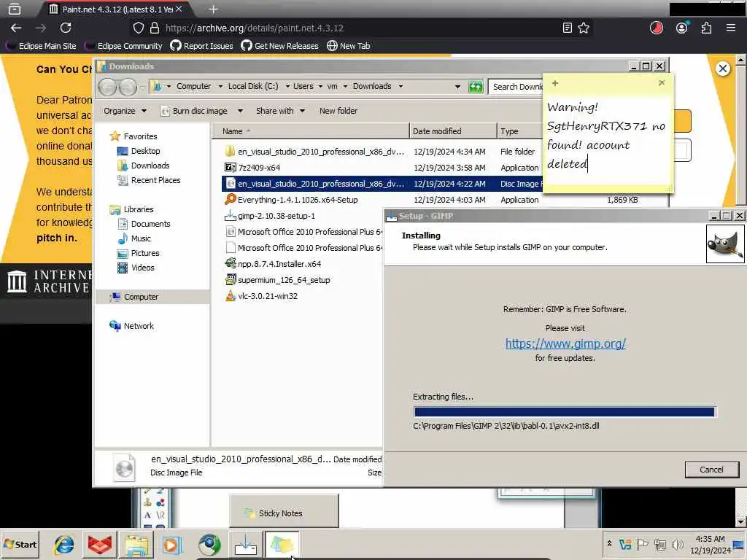Open Firefox tab overview icon
The height and width of the screenshot is (560, 747).
click(x=15, y=9)
